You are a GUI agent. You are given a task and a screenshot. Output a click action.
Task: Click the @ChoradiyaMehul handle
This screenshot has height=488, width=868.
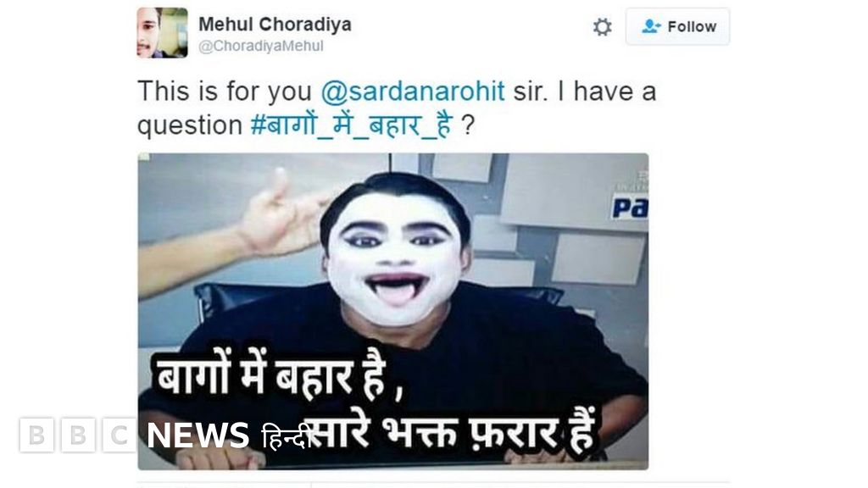[x=261, y=46]
